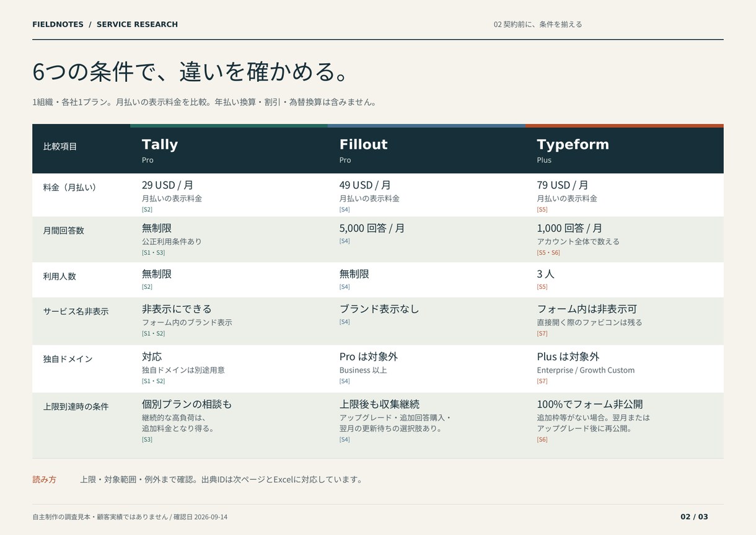Screen dimensions: 756x535
Task: Select the '個別プランの相談も' cell
Action: (x=187, y=404)
